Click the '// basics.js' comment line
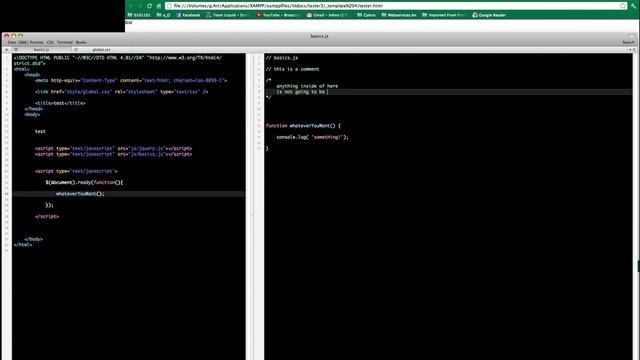This screenshot has width=640, height=360. point(282,58)
